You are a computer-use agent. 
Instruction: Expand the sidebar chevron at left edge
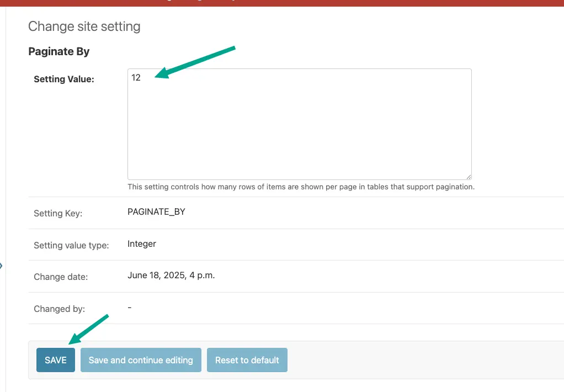(1, 266)
